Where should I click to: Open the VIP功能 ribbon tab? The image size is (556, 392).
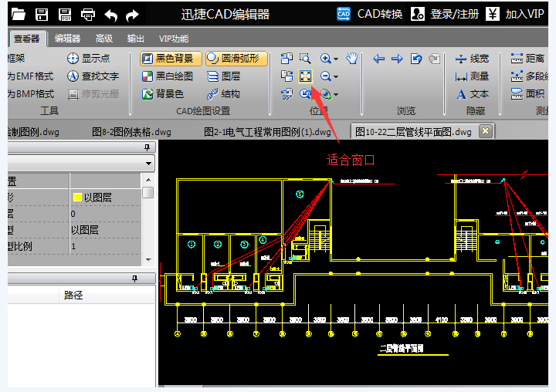pos(174,39)
